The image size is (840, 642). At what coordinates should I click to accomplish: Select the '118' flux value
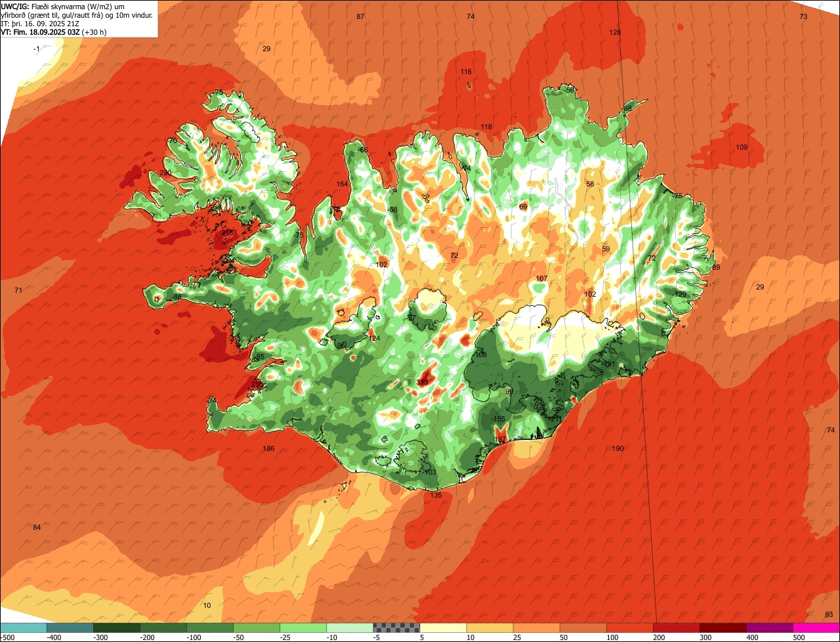click(486, 127)
